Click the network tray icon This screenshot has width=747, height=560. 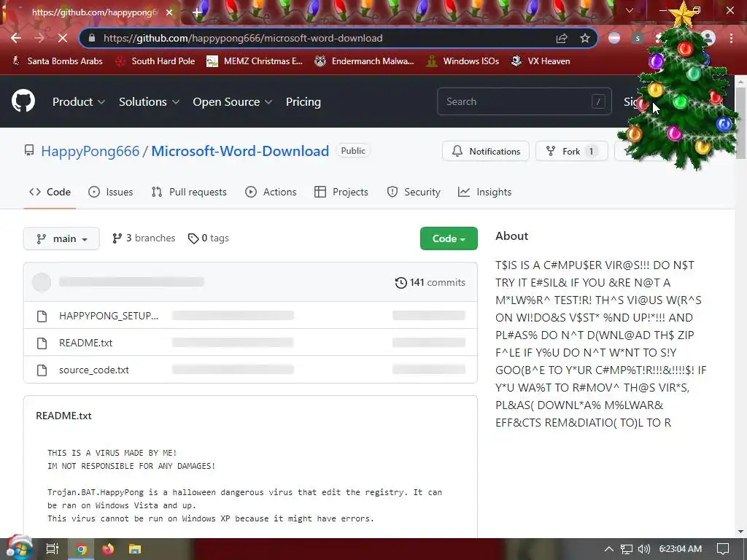tap(627, 549)
